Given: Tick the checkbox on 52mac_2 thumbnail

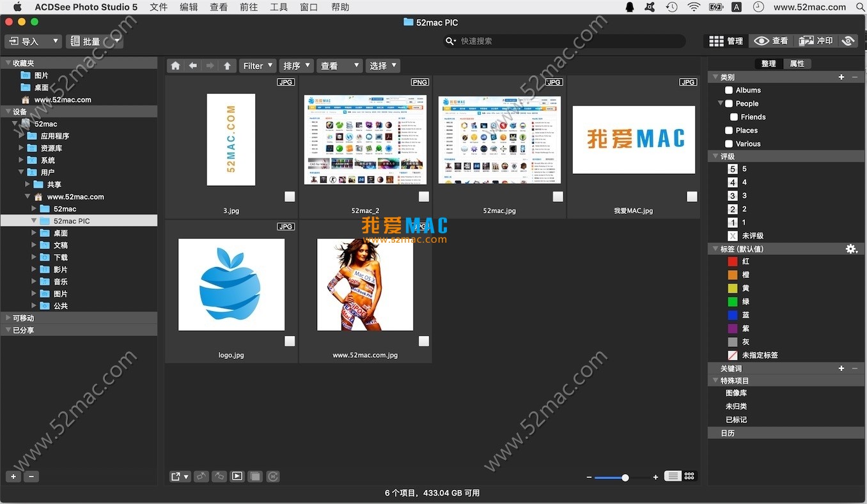Looking at the screenshot, I should point(424,197).
